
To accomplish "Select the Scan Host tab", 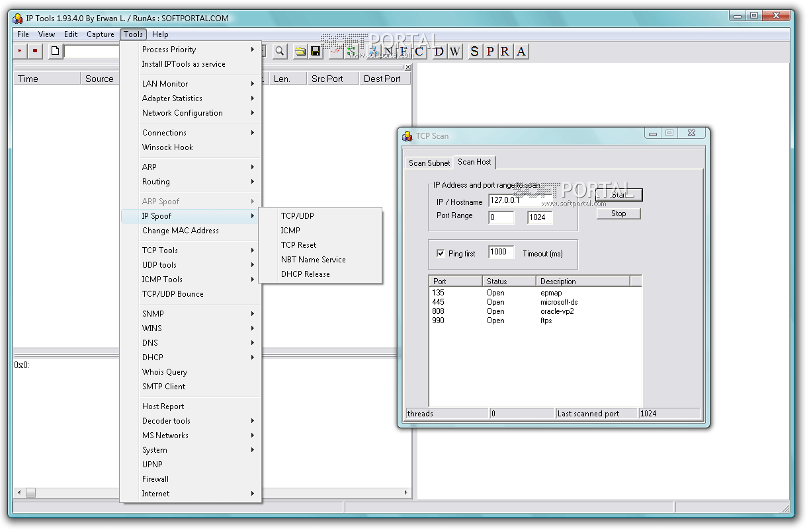I will [474, 162].
